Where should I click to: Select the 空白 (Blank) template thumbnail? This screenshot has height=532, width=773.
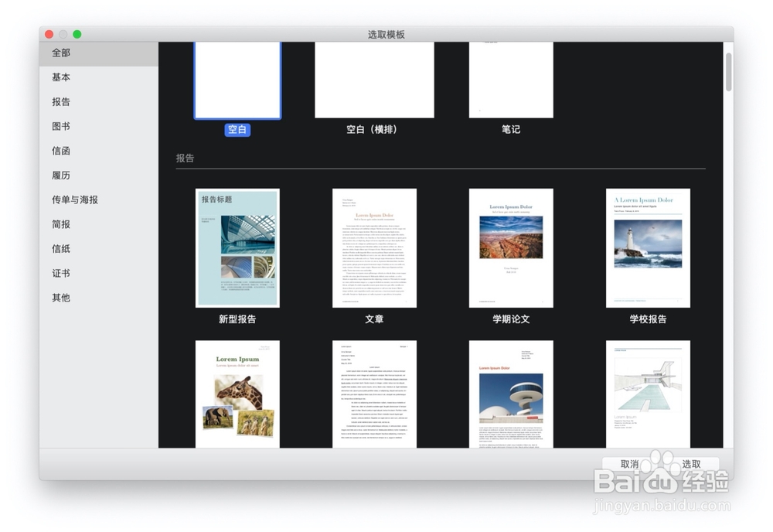[237, 77]
